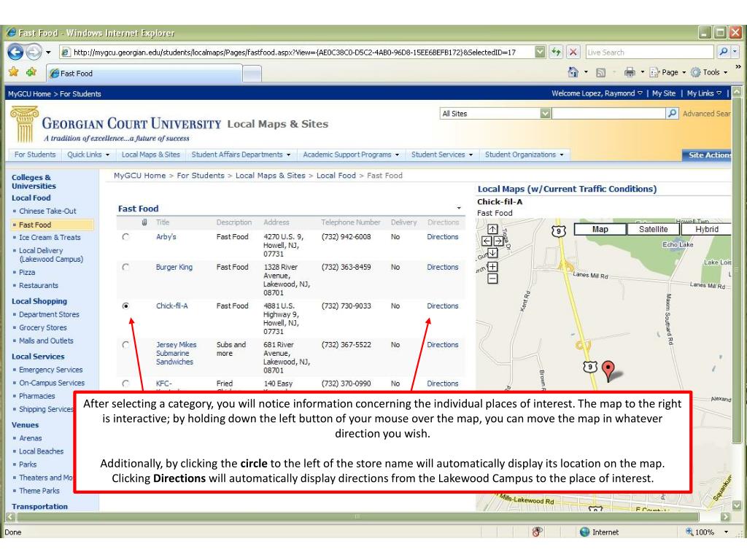Screen dimensions: 747x560
Task: Click the Refresh page icon
Action: click(556, 52)
